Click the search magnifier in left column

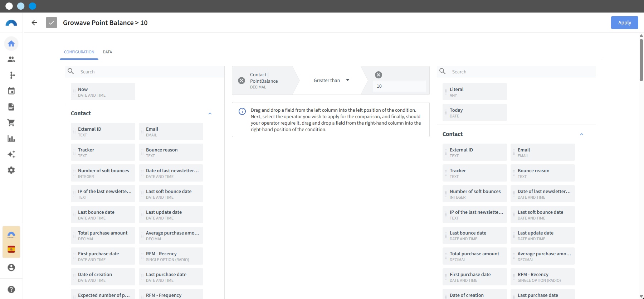(x=71, y=71)
